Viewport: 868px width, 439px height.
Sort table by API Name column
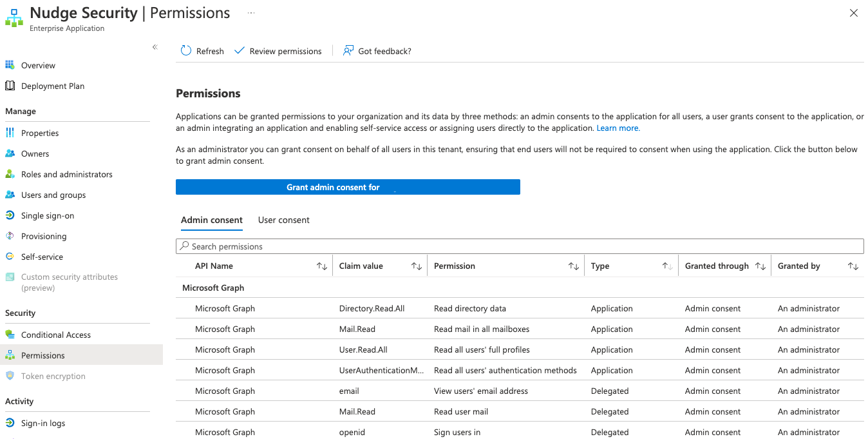pyautogui.click(x=322, y=266)
